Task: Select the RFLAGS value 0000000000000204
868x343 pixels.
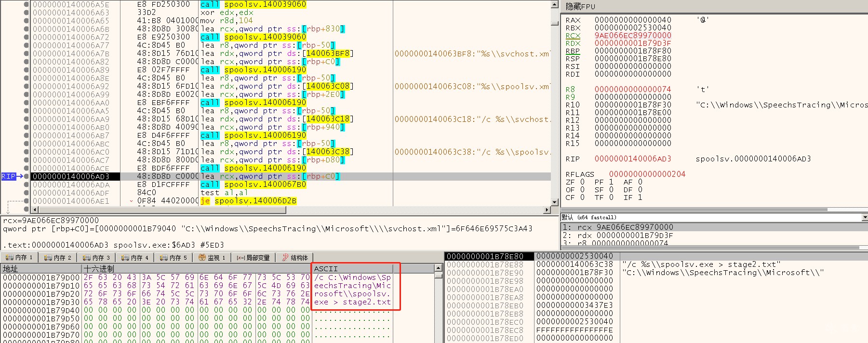Action: pos(647,174)
